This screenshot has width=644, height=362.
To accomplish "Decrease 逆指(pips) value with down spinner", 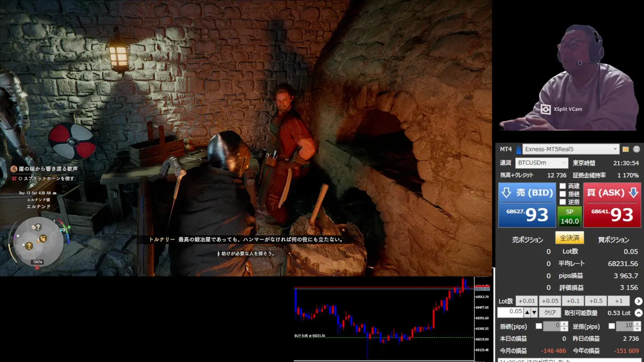I will point(636,329).
